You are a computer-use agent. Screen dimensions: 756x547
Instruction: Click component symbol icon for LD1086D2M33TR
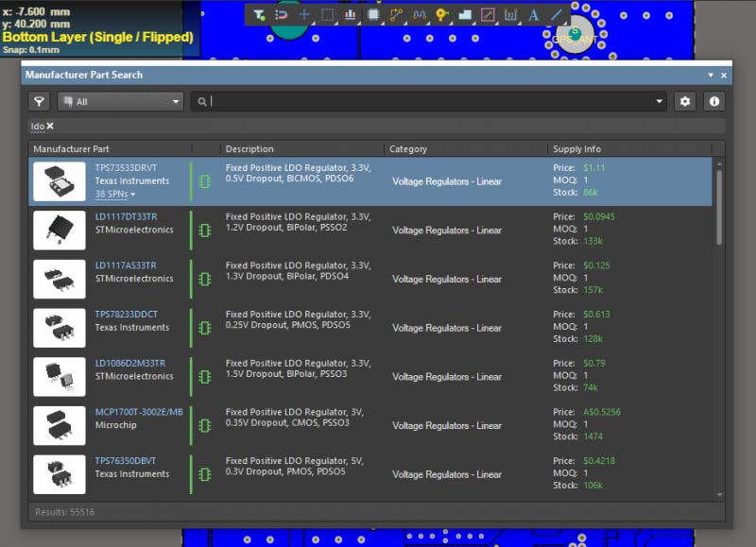point(205,377)
